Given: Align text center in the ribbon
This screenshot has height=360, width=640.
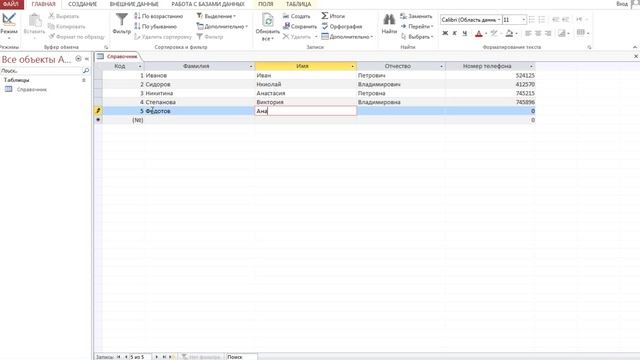Looking at the screenshot, I should (x=538, y=33).
